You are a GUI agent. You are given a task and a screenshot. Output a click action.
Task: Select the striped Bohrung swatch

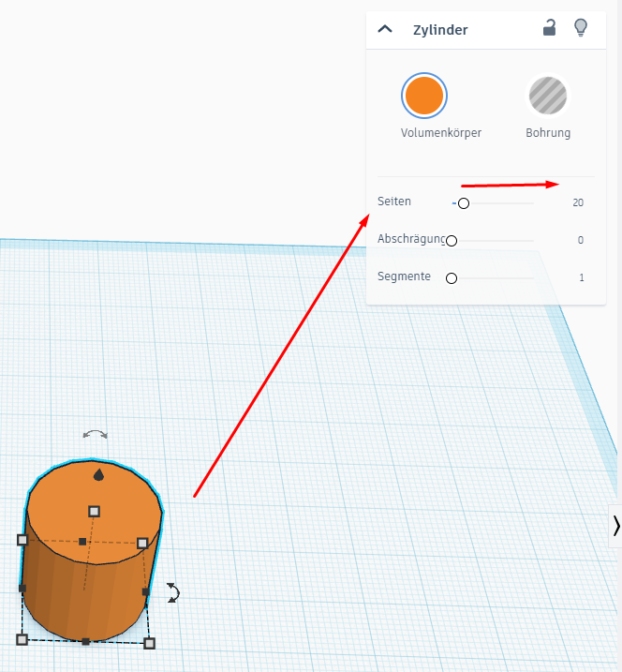(x=548, y=96)
